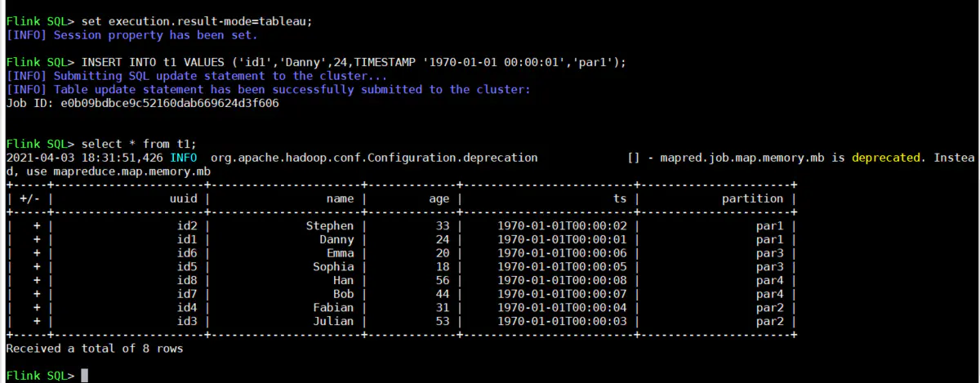
Task: Click timestamp 1970-01-01T00:00:02
Action: tap(562, 225)
